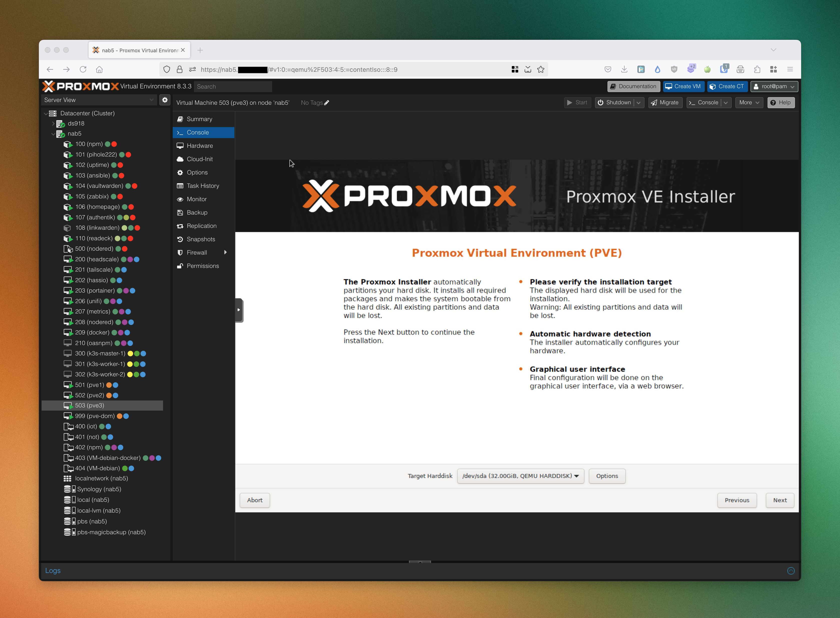Open the Summary tab
840x618 pixels.
[x=203, y=119]
